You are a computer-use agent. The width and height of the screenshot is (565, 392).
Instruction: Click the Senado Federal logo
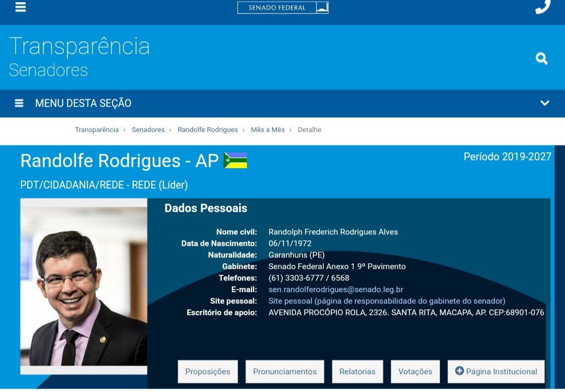(283, 7)
